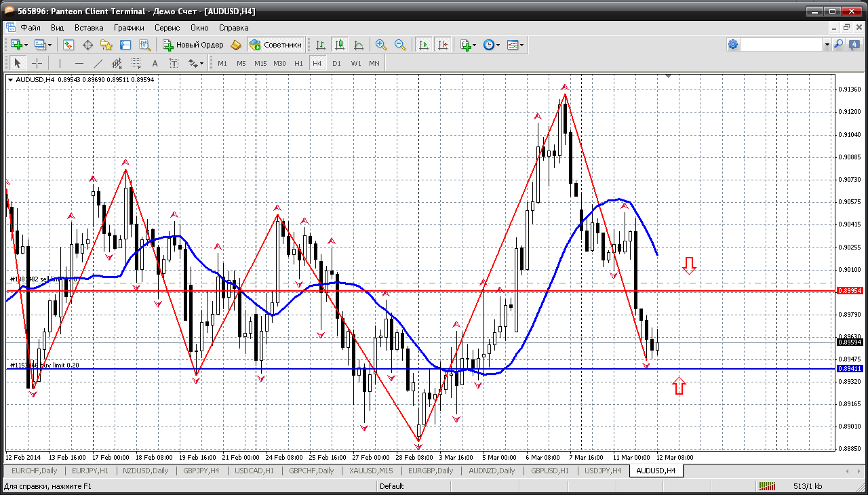
Task: Switch chart to candlestick mode
Action: pos(340,45)
